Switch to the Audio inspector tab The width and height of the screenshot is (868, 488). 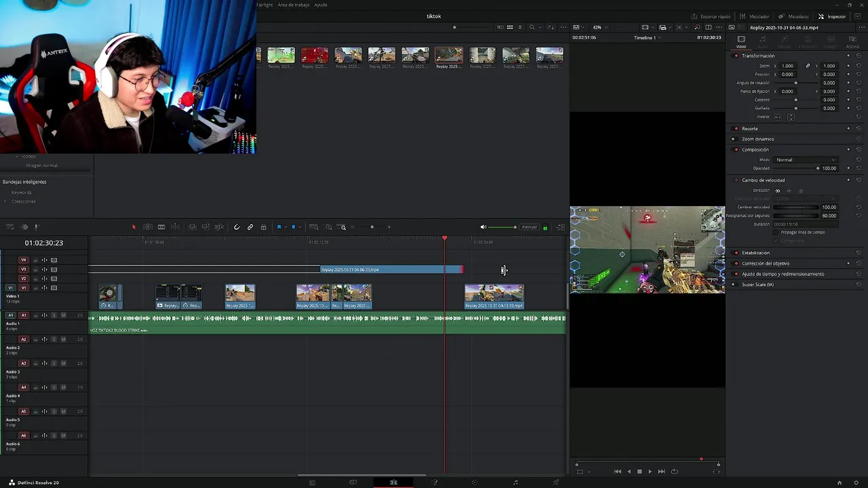(x=763, y=41)
